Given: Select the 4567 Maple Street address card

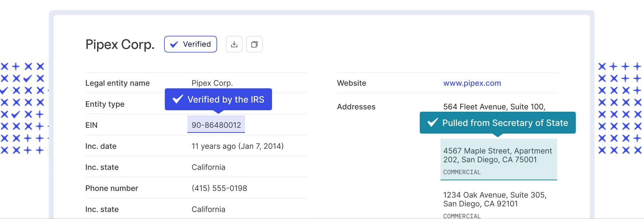Looking at the screenshot, I should (x=499, y=160).
